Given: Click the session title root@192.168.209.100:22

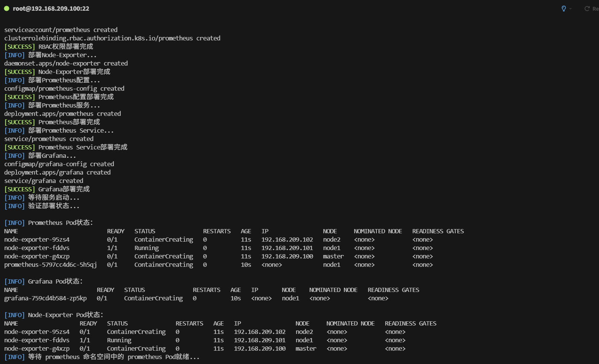Looking at the screenshot, I should (51, 8).
